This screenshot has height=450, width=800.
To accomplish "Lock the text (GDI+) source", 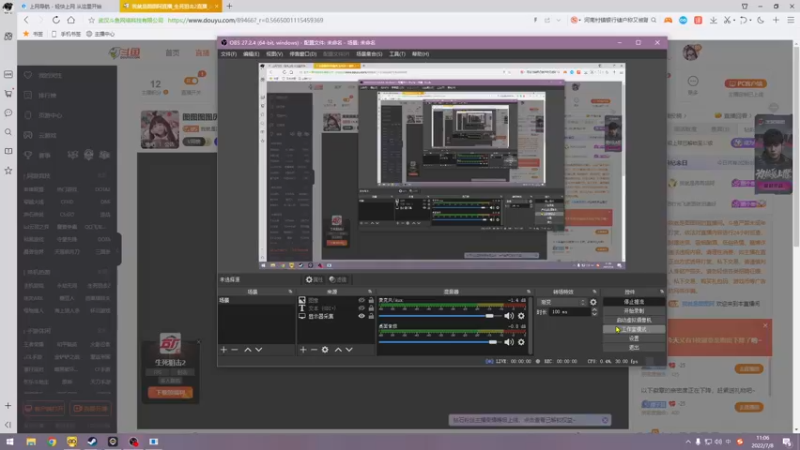I will coord(371,308).
